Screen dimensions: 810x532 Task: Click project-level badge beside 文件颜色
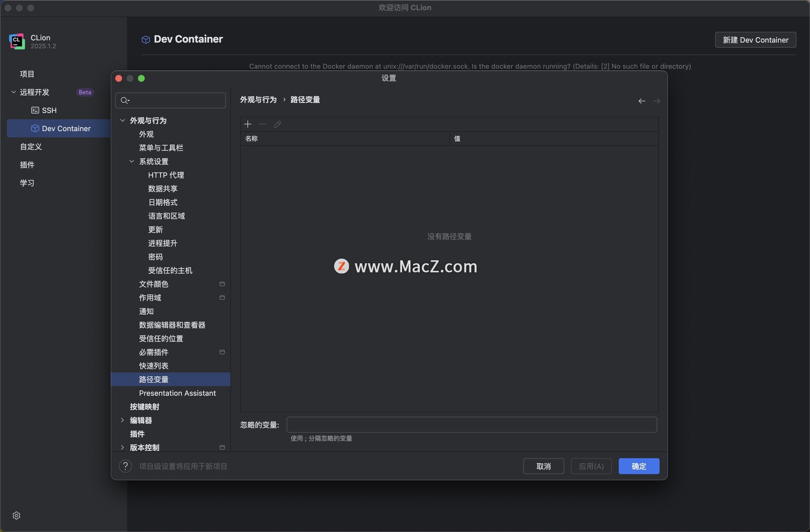[x=222, y=284]
